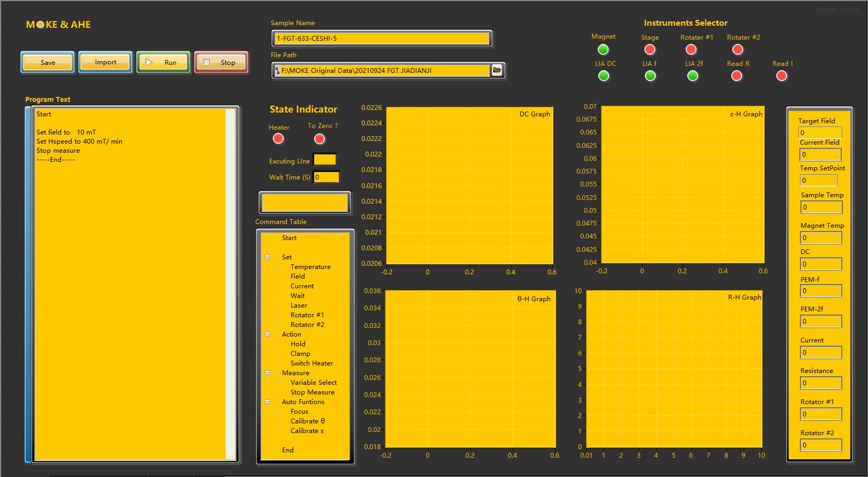Click the LIA DC green indicator

tap(604, 76)
